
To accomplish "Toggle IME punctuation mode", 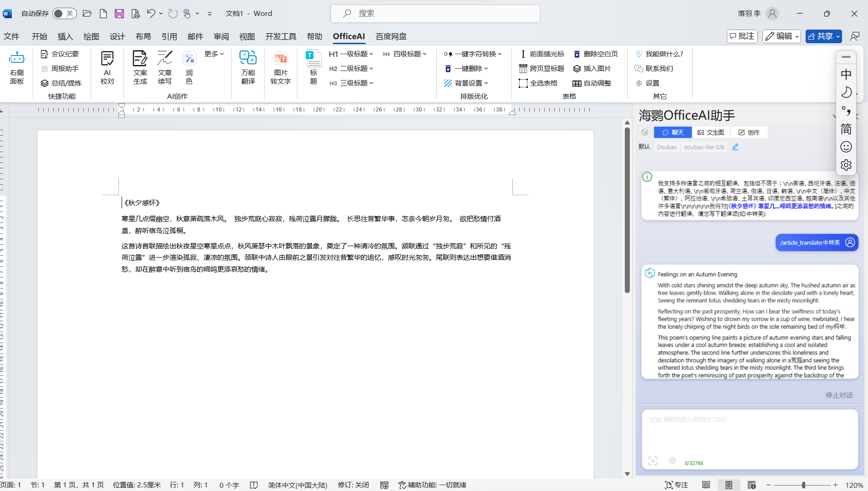I will (x=846, y=111).
